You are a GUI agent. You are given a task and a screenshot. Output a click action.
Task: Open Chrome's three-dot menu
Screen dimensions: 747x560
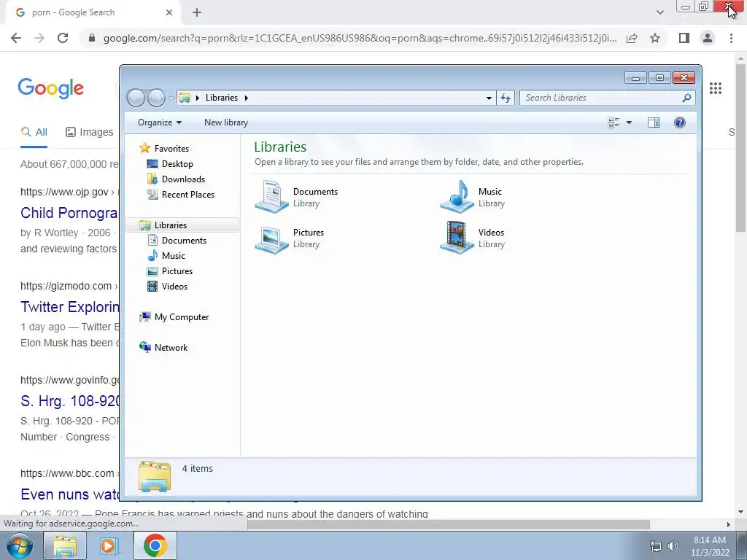tap(731, 38)
